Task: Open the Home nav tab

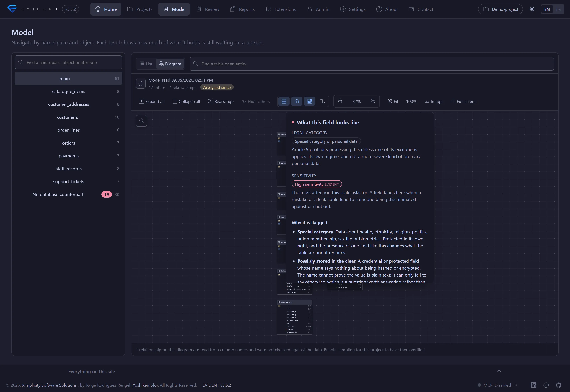Action: pos(106,9)
